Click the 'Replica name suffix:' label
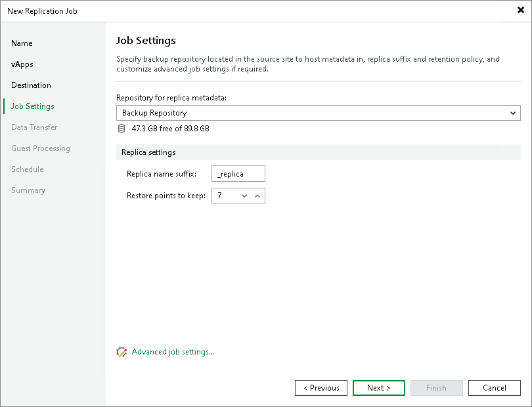 pyautogui.click(x=162, y=174)
